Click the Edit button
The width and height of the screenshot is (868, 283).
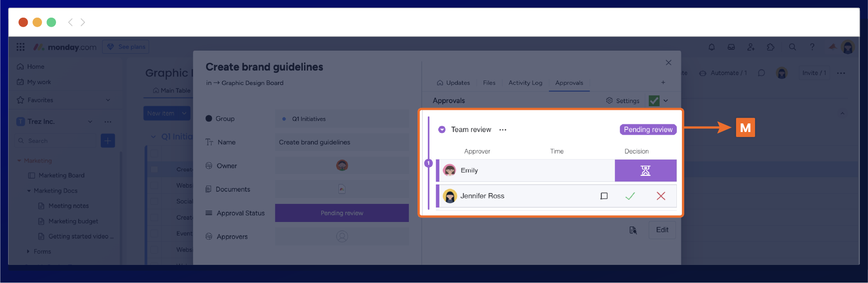coord(662,230)
